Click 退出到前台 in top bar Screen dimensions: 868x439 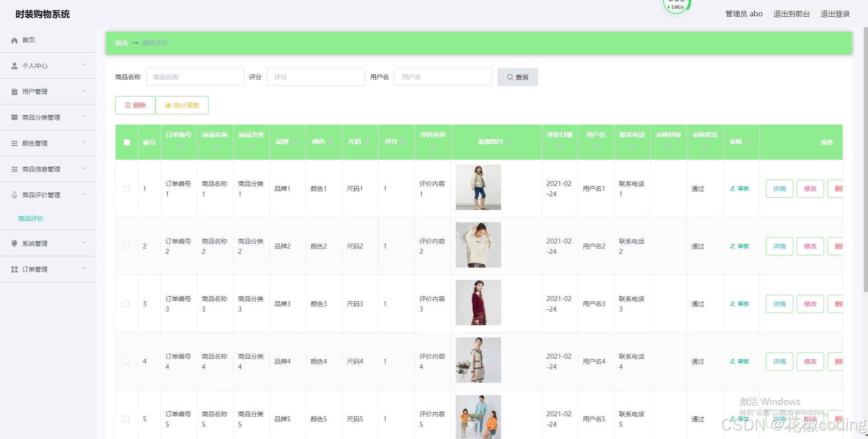pos(791,14)
